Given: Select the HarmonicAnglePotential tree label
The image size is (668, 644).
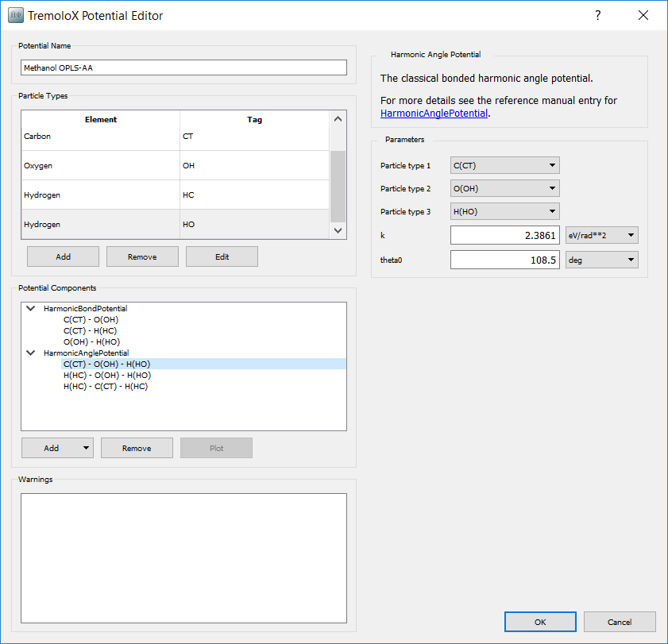Looking at the screenshot, I should 86,353.
